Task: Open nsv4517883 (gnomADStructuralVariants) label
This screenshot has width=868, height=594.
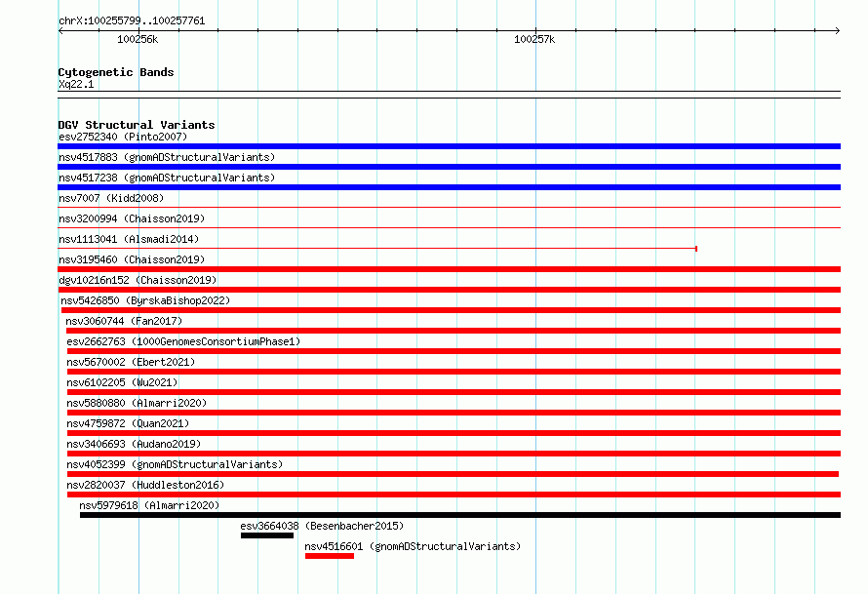Action: [x=167, y=157]
